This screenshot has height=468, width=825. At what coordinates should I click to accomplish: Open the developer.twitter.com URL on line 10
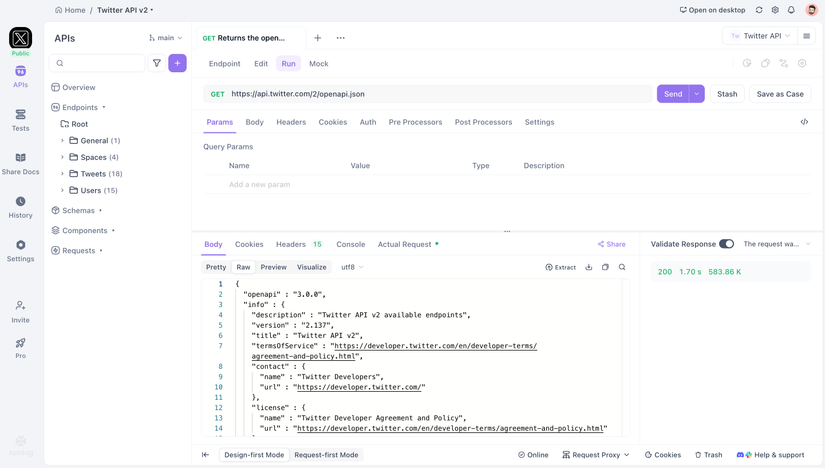pos(359,387)
